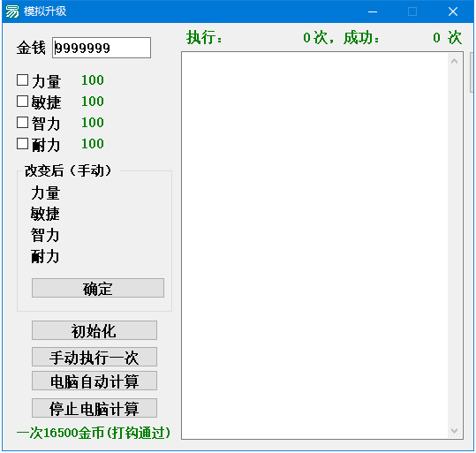
Task: Click the log scrollbar down arrow
Action: coord(455,431)
